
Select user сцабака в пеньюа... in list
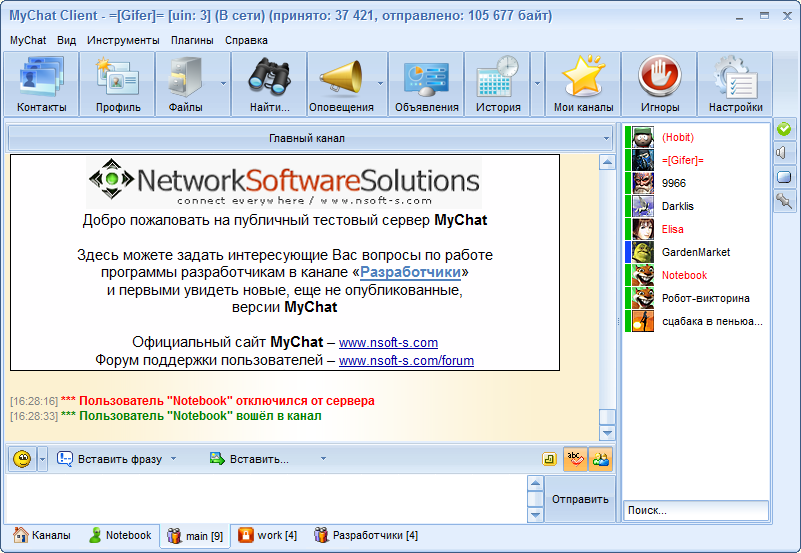point(695,321)
